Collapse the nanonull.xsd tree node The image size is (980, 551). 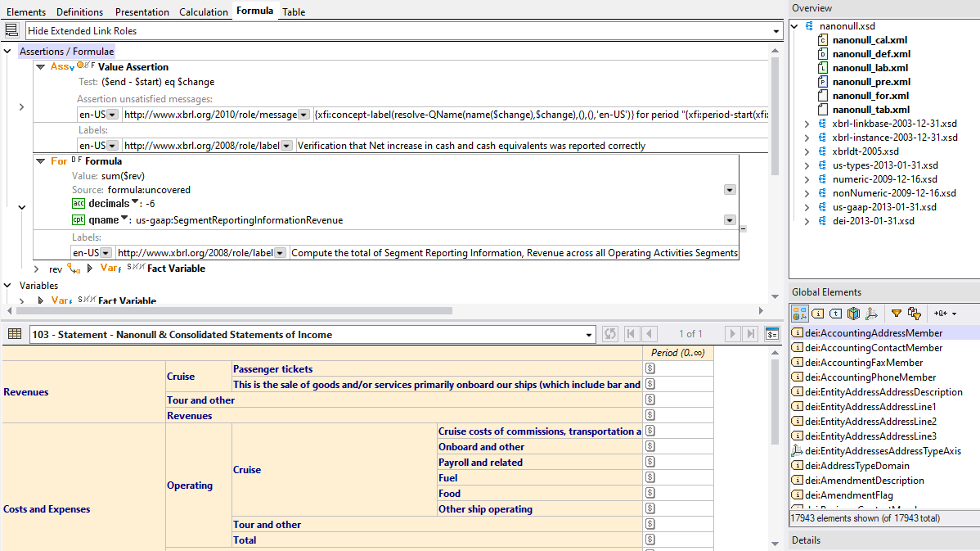click(793, 25)
